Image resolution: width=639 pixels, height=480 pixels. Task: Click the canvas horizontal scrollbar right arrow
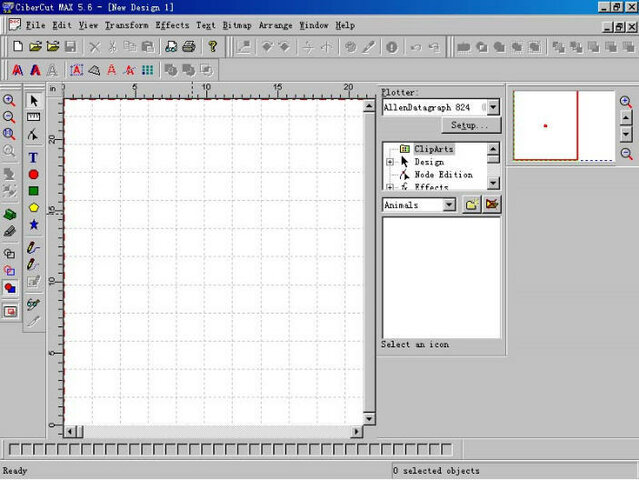click(x=357, y=431)
